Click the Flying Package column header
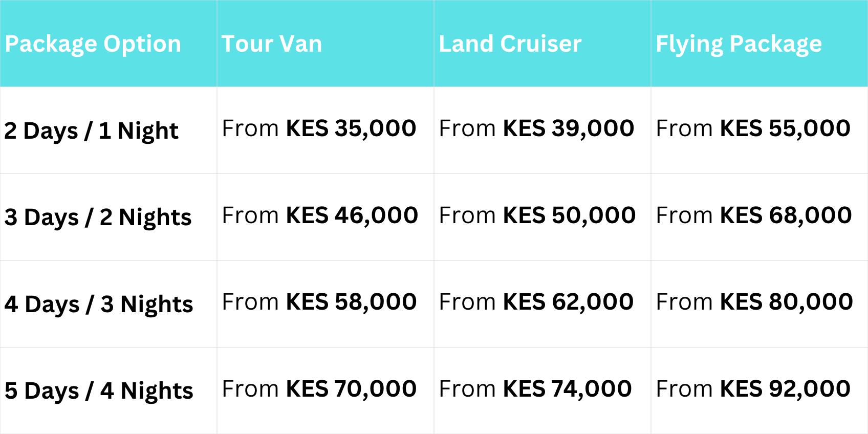The height and width of the screenshot is (434, 868). click(739, 44)
